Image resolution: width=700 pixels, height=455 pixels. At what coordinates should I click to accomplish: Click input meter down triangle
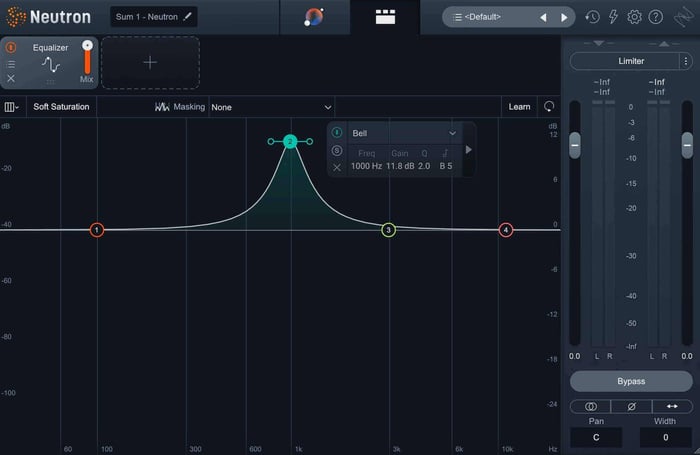click(599, 43)
